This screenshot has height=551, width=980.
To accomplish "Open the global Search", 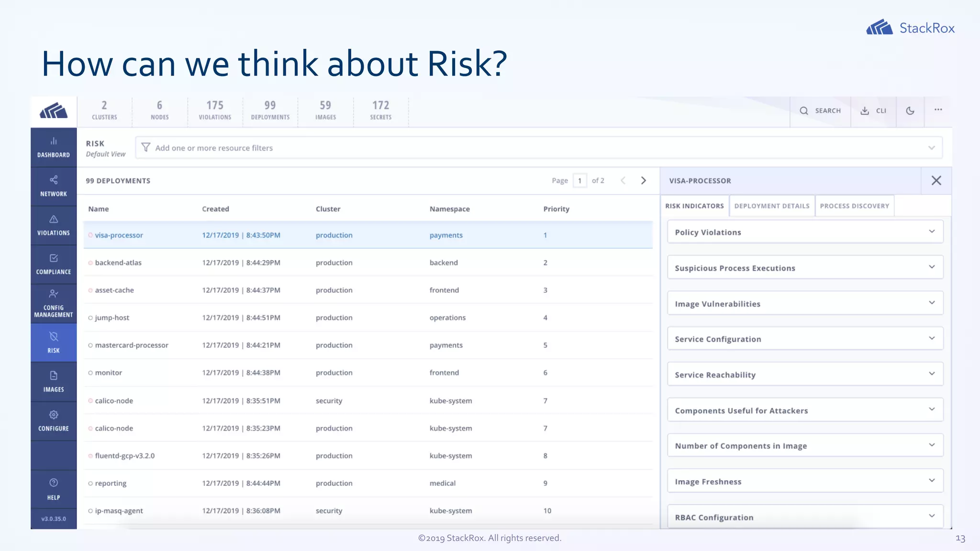I will click(x=820, y=111).
